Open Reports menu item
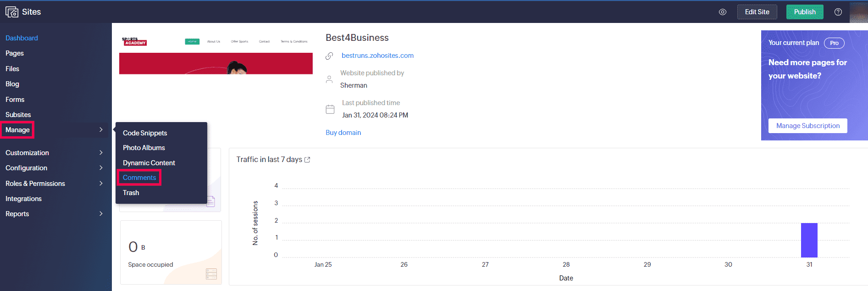Image resolution: width=868 pixels, height=291 pixels. click(x=17, y=214)
